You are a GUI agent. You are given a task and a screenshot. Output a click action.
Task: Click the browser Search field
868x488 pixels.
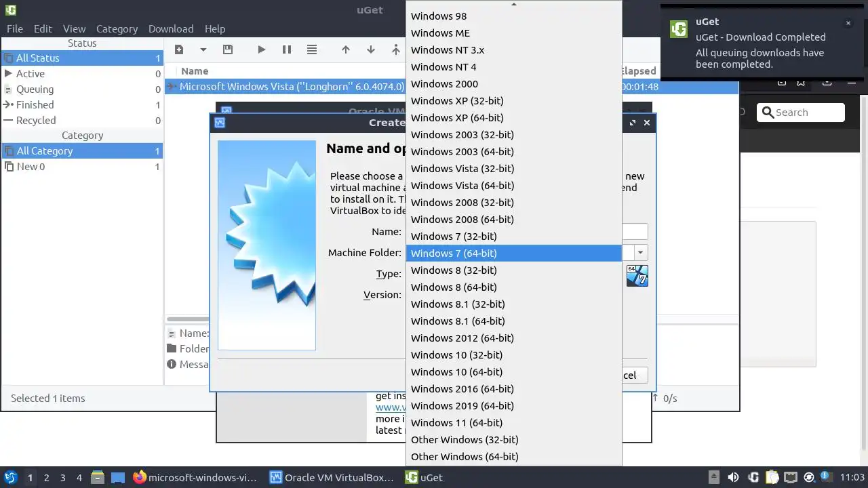801,113
